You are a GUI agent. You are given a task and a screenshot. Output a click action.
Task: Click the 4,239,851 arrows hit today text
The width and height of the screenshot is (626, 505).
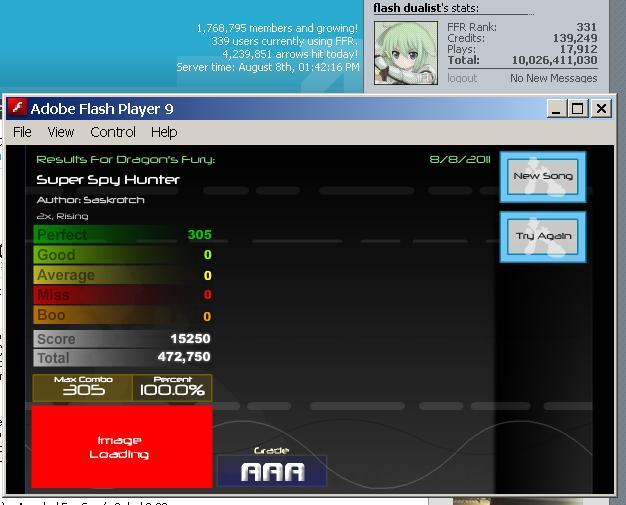coord(290,54)
